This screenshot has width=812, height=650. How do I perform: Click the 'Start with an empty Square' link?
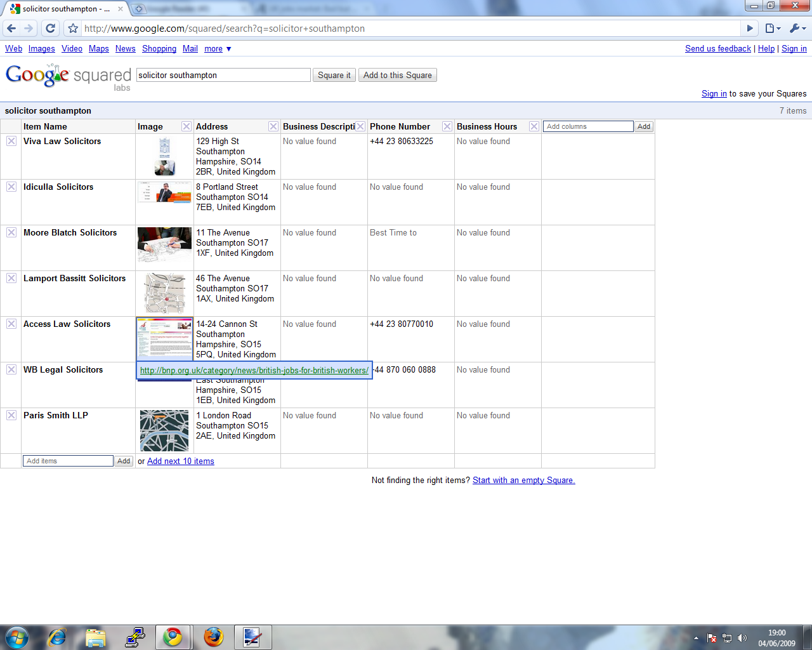point(523,481)
